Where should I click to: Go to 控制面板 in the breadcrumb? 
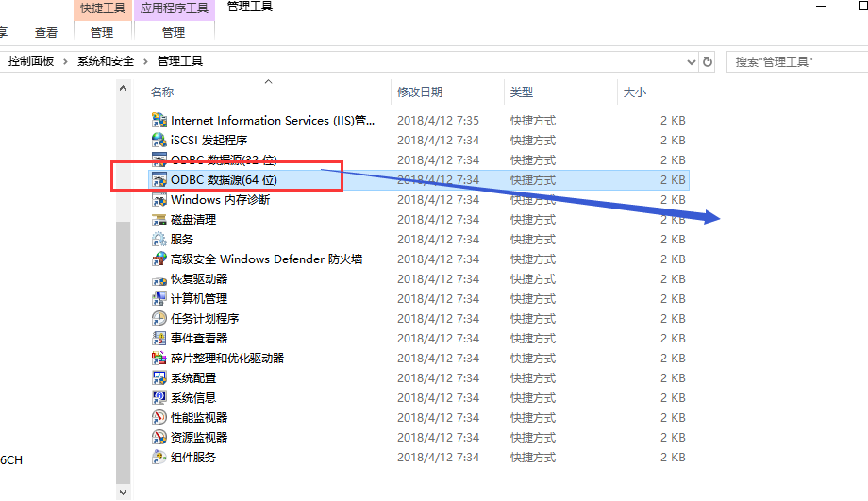click(x=31, y=61)
